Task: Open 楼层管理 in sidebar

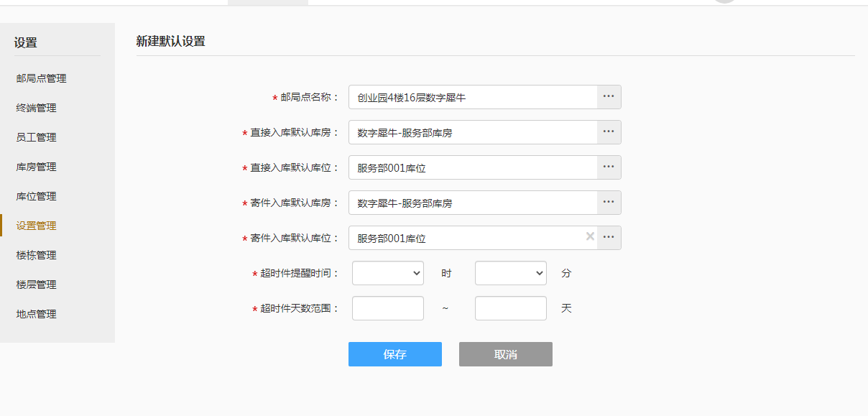Action: pos(36,285)
